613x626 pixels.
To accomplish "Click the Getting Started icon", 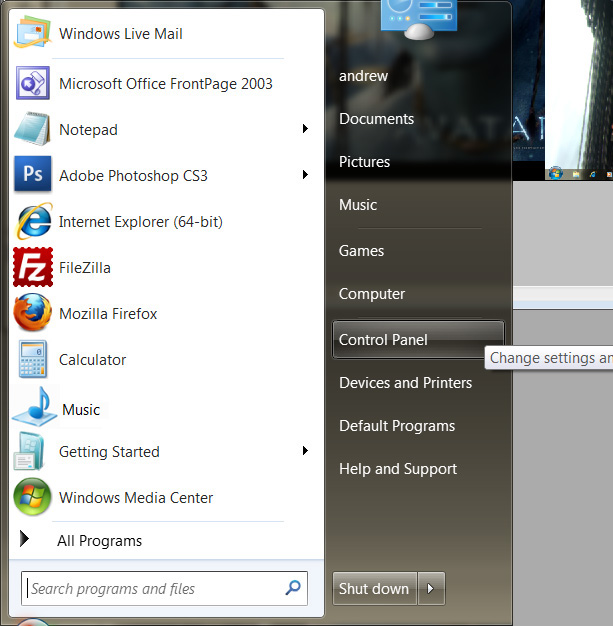I will click(x=29, y=451).
